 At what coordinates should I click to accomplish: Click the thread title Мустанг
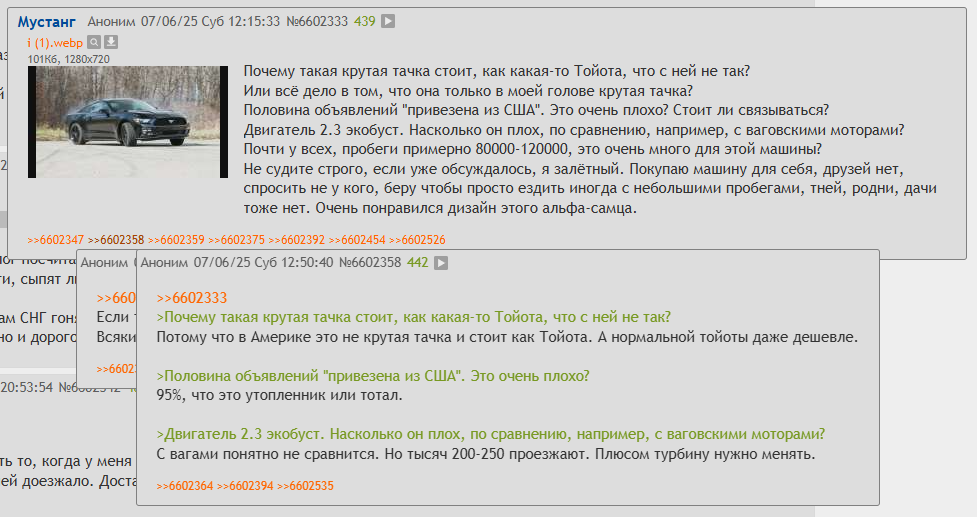(x=47, y=22)
